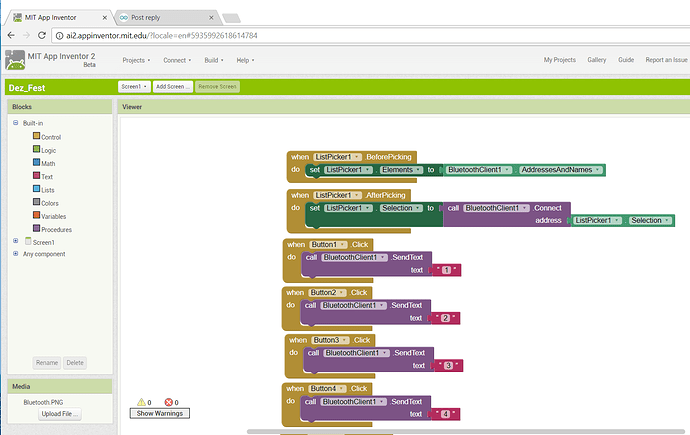Screen dimensions: 690x435
Task: Open the Report an Issue link
Action: [x=666, y=60]
